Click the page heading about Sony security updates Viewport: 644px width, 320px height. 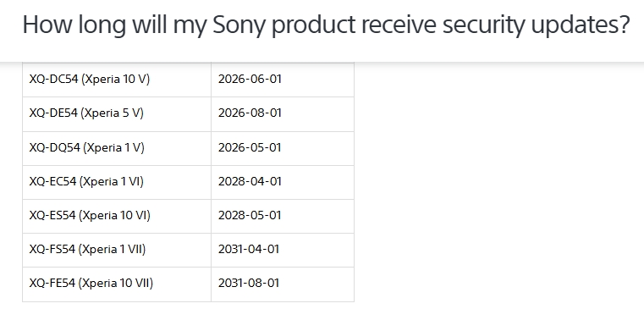[x=326, y=25]
